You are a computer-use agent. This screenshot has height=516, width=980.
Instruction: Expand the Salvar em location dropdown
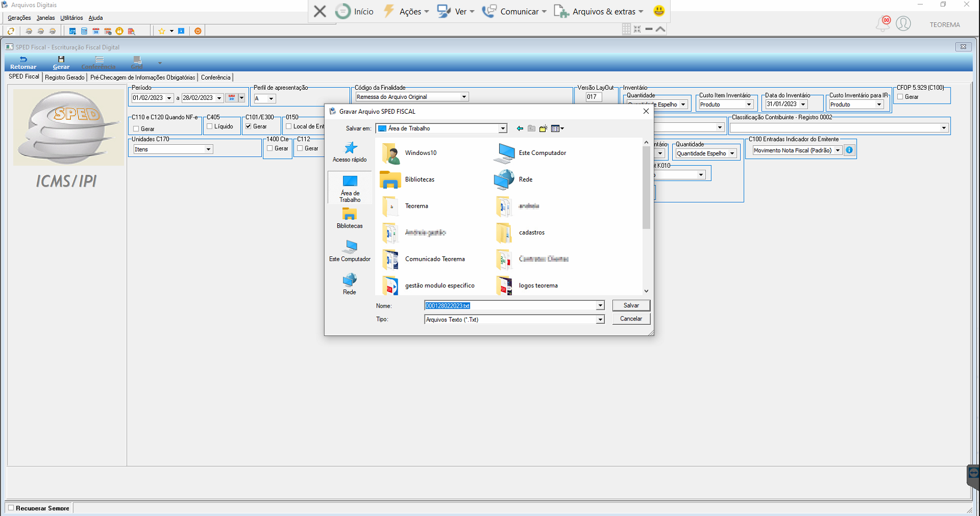pyautogui.click(x=502, y=128)
